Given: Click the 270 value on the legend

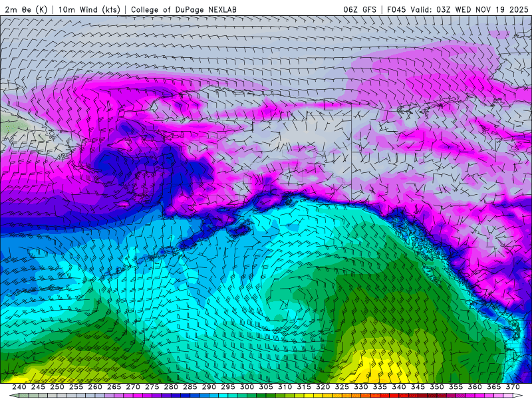Looking at the screenshot, I should click(133, 387).
